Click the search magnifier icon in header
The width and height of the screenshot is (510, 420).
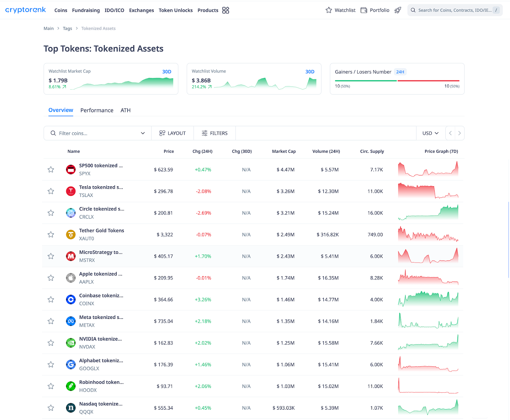[x=413, y=10]
